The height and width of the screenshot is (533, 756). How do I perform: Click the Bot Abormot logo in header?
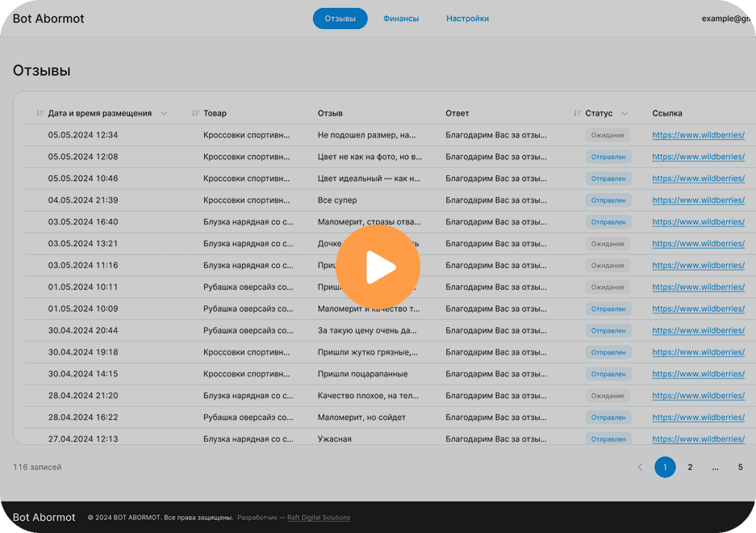click(48, 19)
